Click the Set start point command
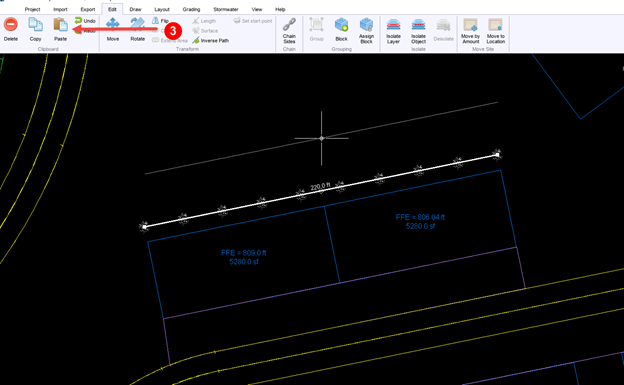This screenshot has width=624, height=385. tap(253, 21)
